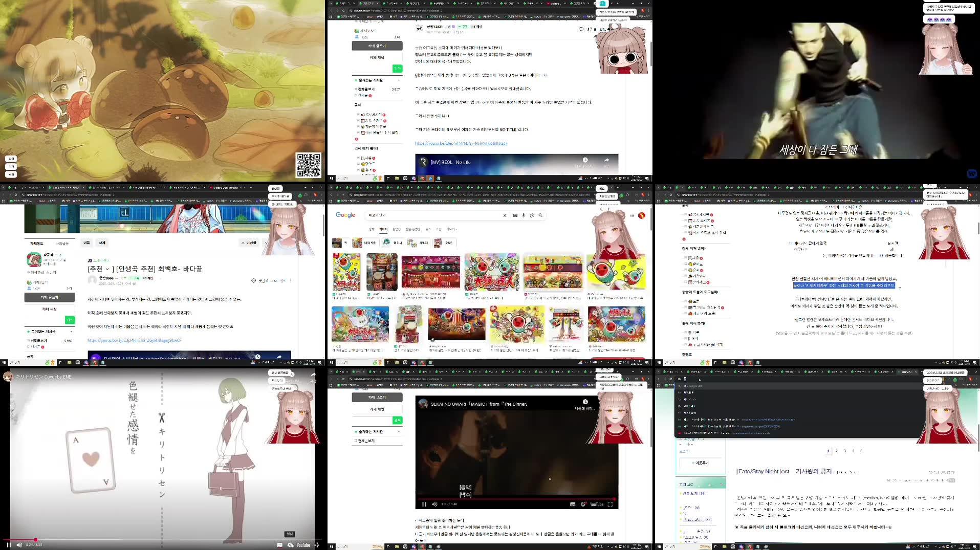Open the 나의활동 tab in the cafe sidebar

(x=63, y=243)
